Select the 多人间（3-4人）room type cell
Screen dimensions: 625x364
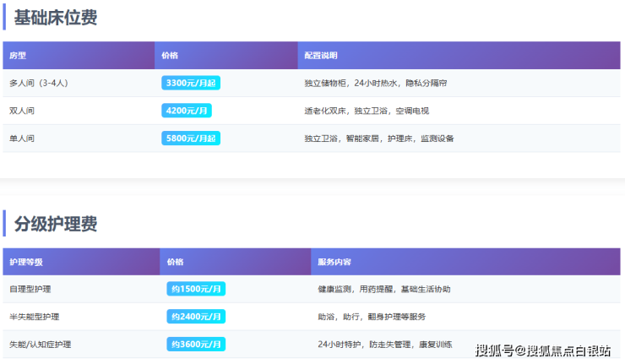tap(39, 83)
